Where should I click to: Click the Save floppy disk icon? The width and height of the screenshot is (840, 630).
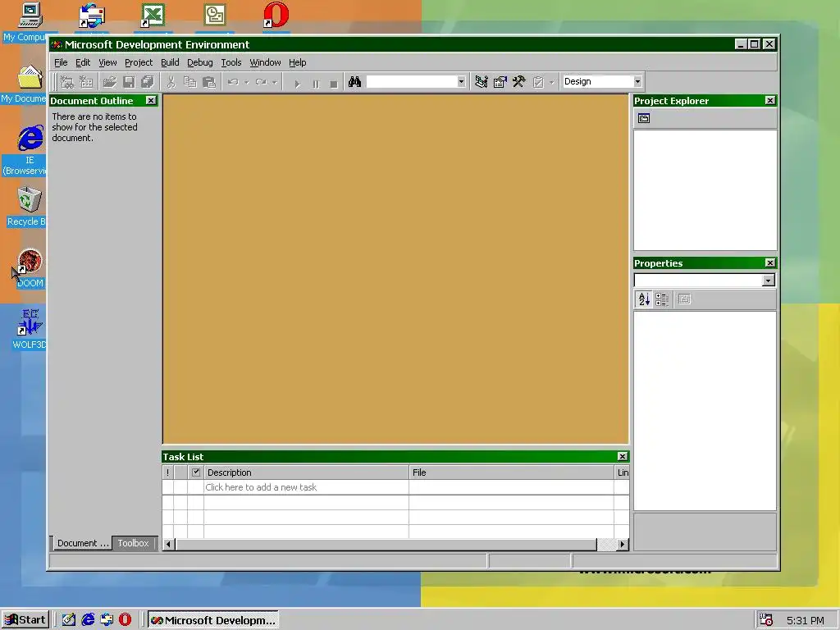129,82
